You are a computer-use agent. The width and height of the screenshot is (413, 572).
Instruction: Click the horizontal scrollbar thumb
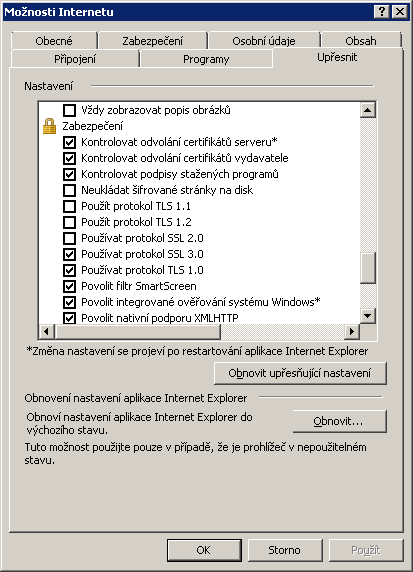(x=138, y=331)
